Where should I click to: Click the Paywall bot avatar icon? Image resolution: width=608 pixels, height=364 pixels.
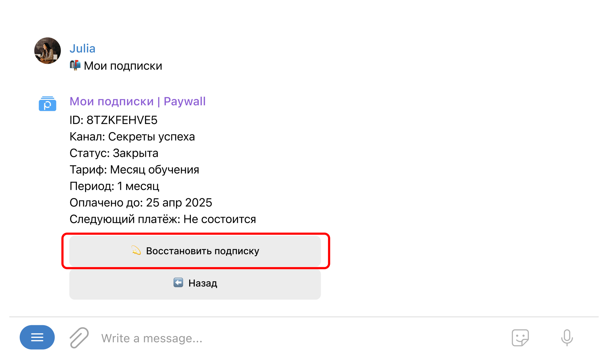pos(47,104)
